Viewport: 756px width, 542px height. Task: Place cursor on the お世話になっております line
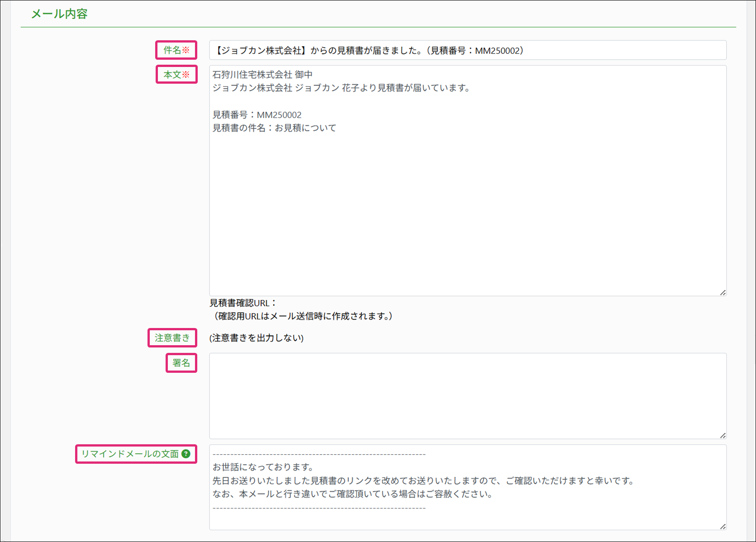[x=263, y=467]
